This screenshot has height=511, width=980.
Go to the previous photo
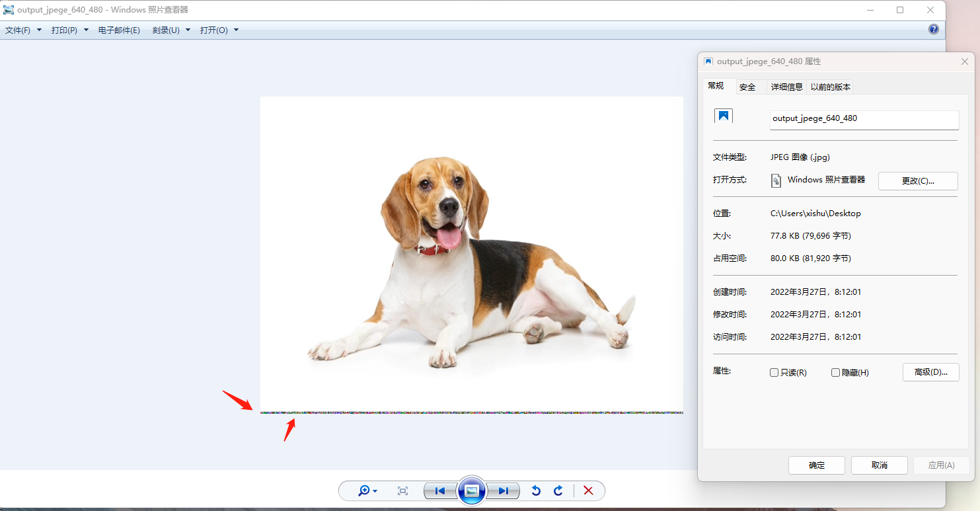tap(439, 491)
